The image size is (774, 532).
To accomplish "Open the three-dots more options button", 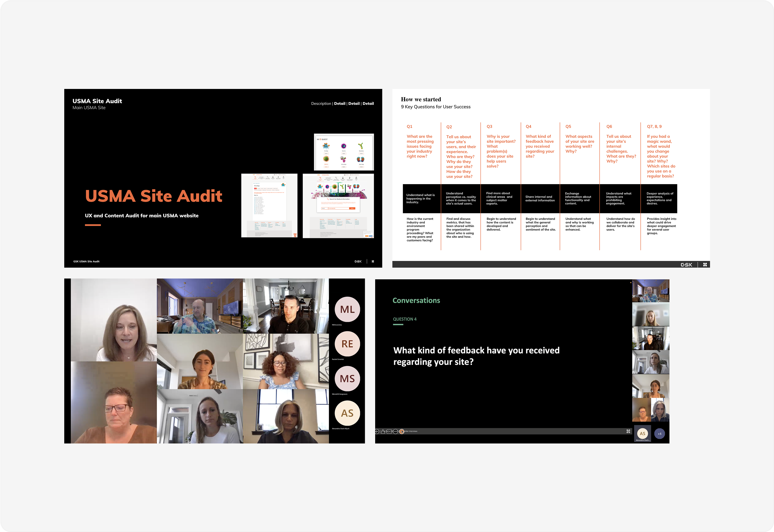I will click(x=396, y=432).
